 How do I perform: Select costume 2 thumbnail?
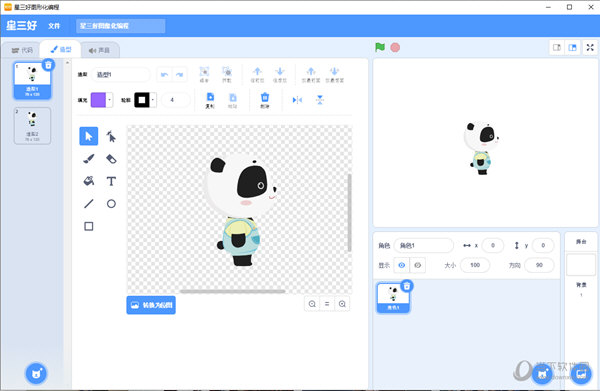(x=33, y=126)
